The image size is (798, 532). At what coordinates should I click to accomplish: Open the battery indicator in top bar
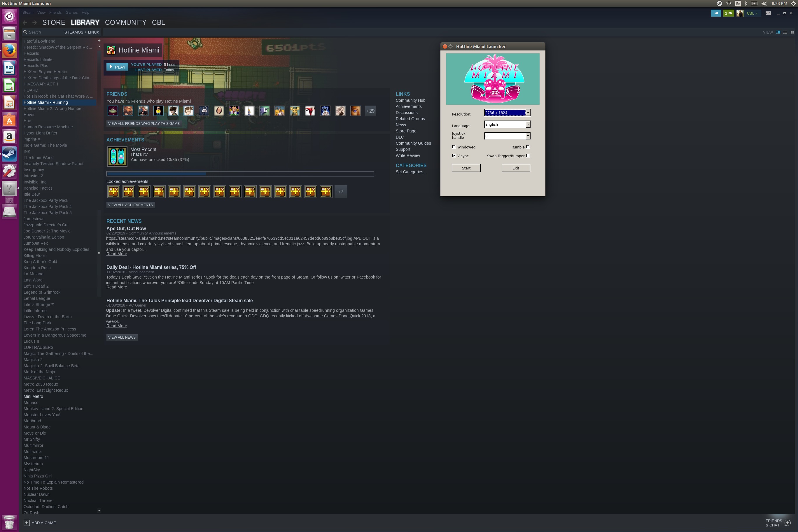pos(754,3)
